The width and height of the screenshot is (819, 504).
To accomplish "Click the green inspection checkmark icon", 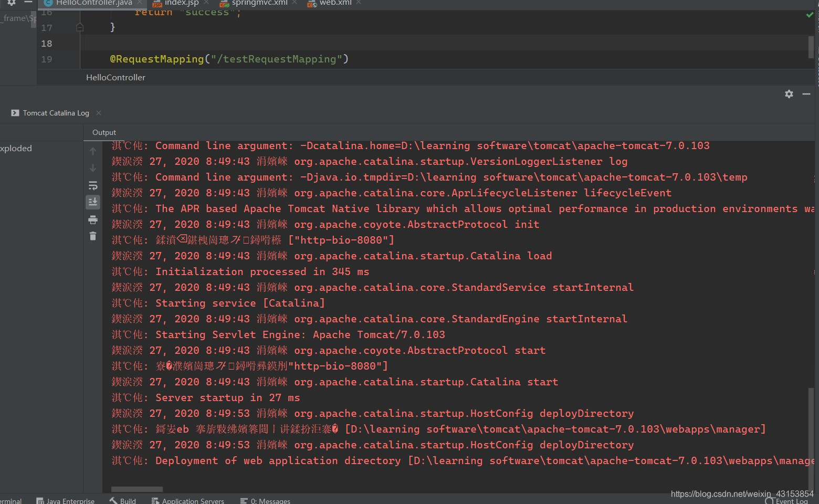I will [810, 15].
